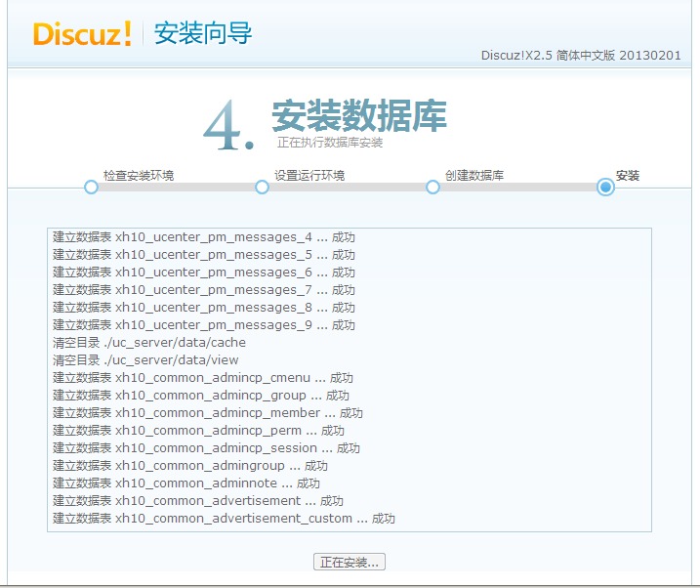700x588 pixels.
Task: Click the xh10_common_admingroup log line
Action: pos(190,466)
